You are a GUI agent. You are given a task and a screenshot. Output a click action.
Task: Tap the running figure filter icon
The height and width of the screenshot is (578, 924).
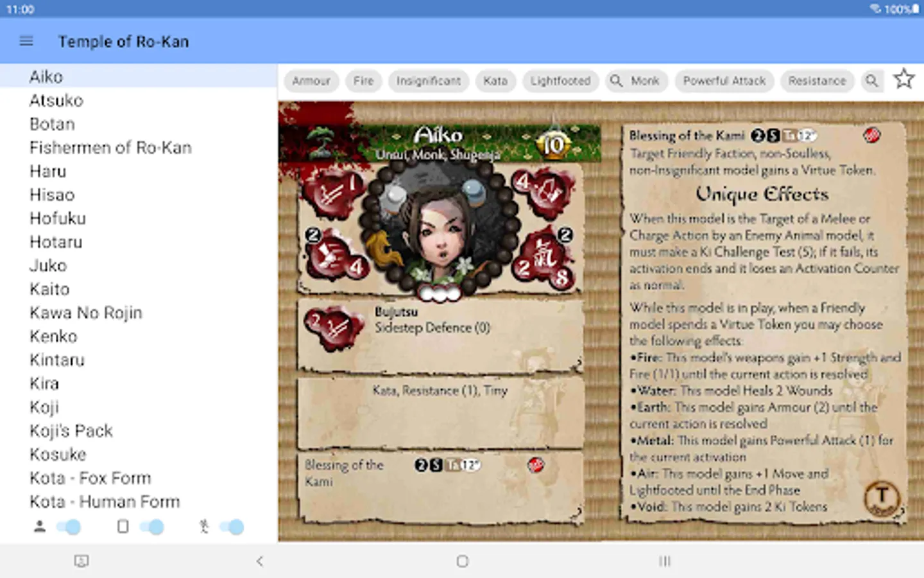click(x=204, y=527)
